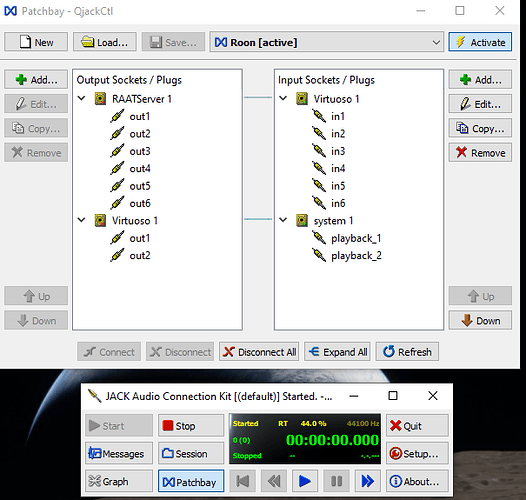The image size is (526, 500).
Task: Move the input socket Down
Action: 480,320
